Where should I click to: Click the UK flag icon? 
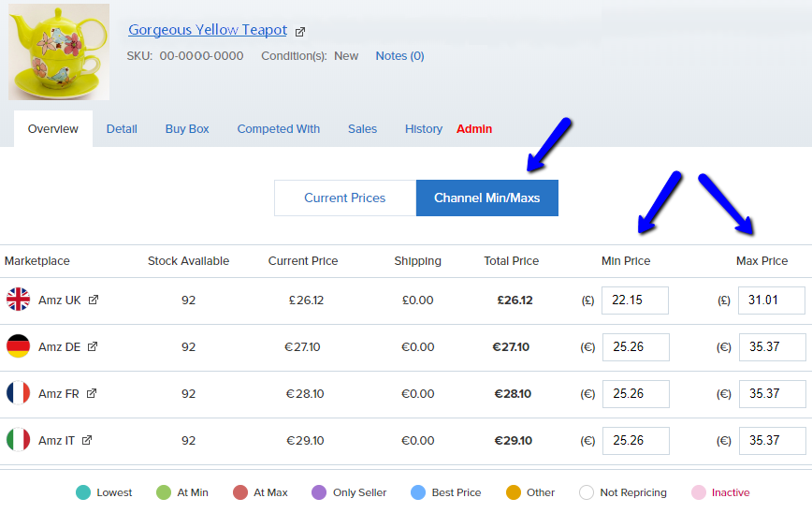[19, 300]
